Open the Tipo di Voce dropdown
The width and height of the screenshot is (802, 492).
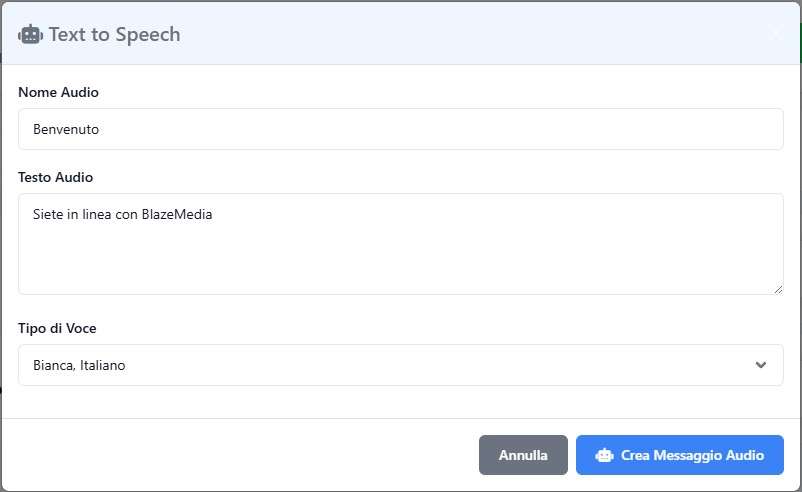[x=400, y=365]
